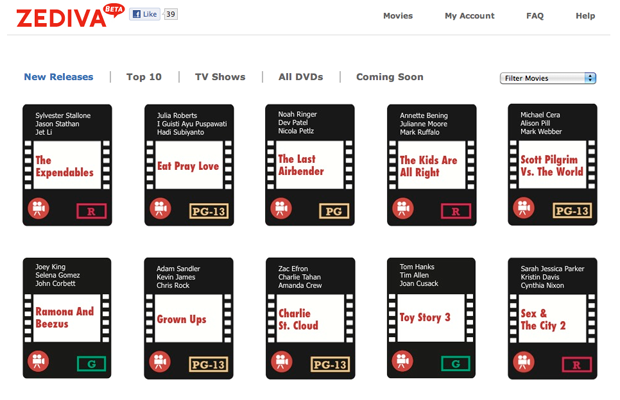Open the Toy Story 3 title frame
620x400 pixels.
tap(431, 318)
